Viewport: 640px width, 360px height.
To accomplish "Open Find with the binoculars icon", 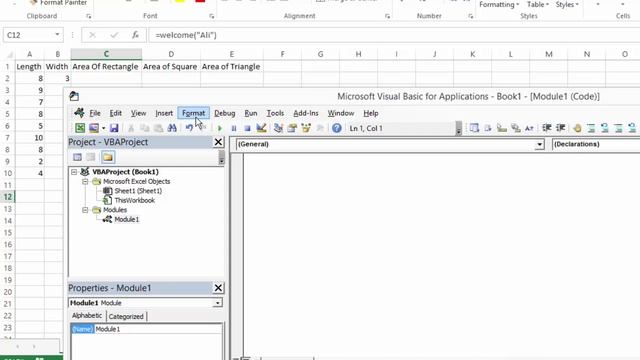I will 172,128.
